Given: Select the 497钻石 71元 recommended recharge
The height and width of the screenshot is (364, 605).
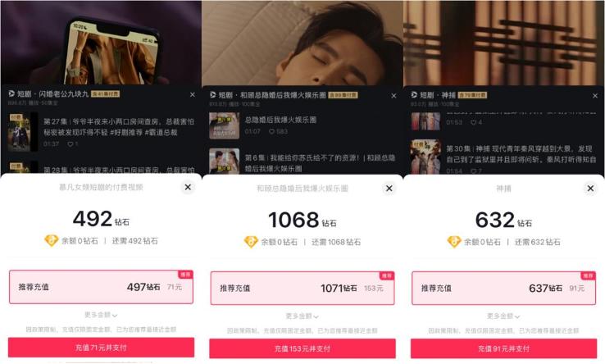Looking at the screenshot, I should point(101,287).
